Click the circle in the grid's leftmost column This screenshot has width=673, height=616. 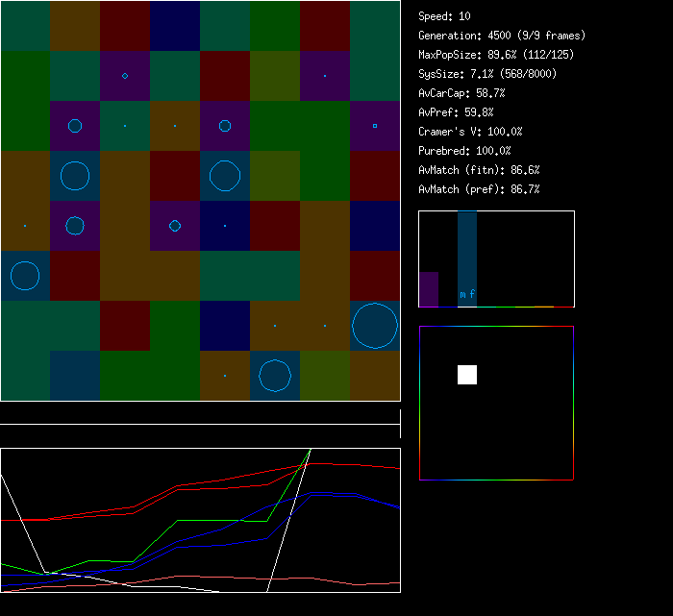coord(25,276)
